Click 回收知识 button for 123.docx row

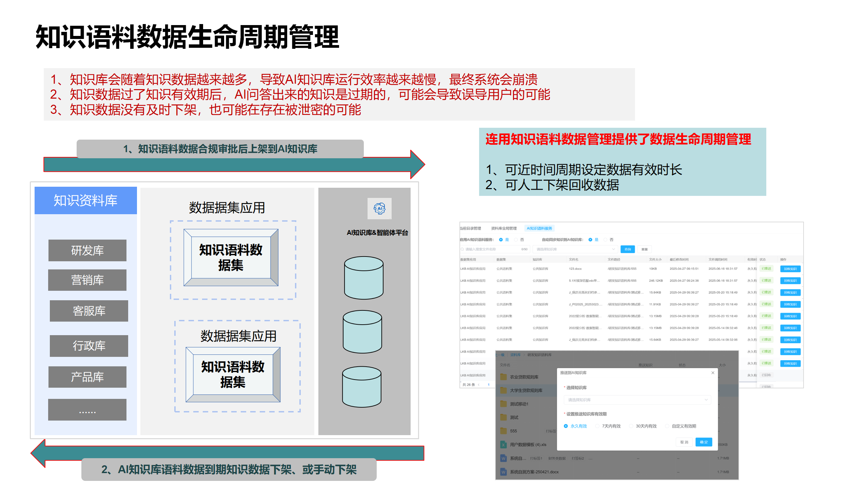click(790, 269)
